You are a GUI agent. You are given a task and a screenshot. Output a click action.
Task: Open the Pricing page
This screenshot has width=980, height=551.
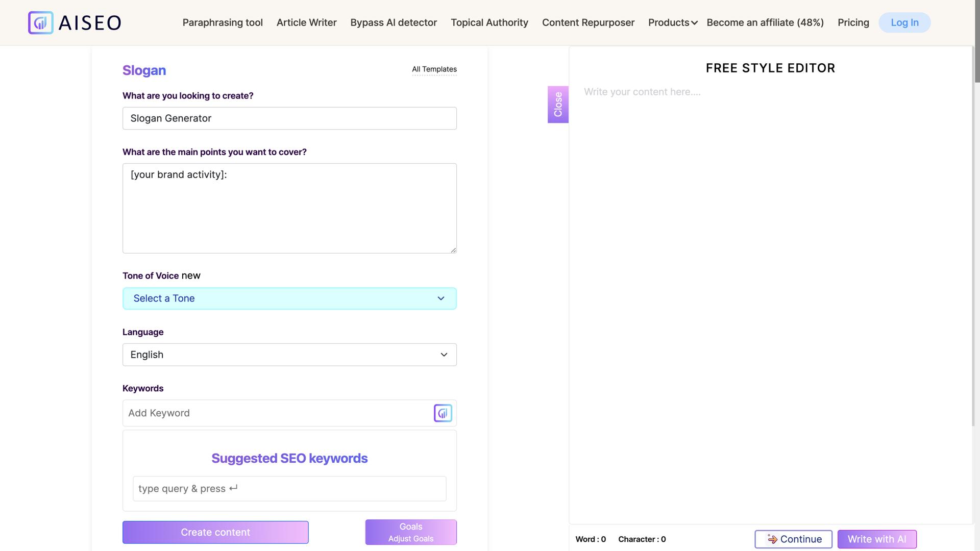[853, 23]
